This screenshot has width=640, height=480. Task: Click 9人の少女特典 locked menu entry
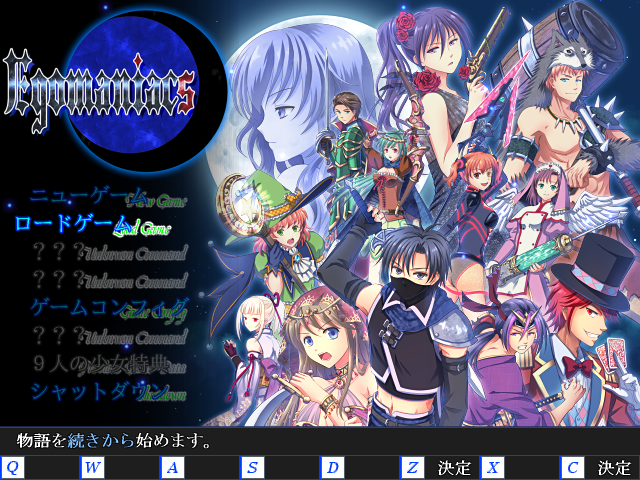click(109, 364)
